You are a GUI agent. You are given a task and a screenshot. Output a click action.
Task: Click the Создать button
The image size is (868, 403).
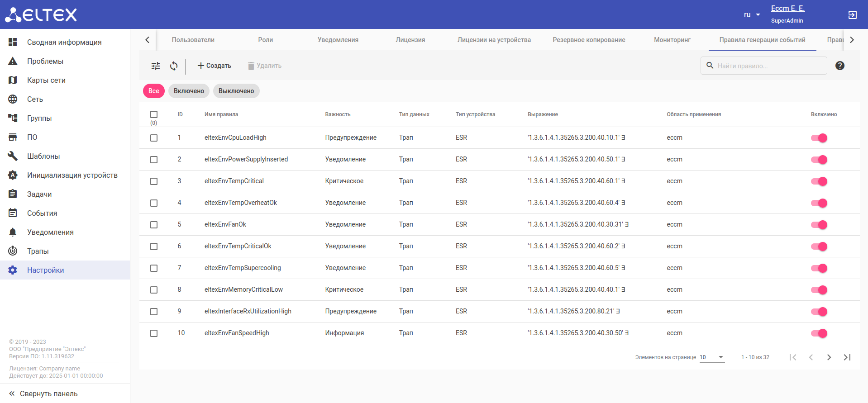[214, 66]
